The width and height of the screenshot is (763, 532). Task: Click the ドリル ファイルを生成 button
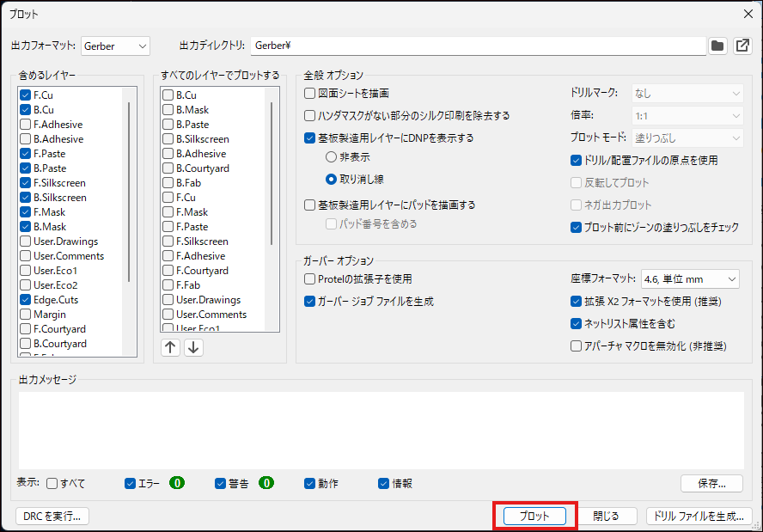(x=699, y=516)
